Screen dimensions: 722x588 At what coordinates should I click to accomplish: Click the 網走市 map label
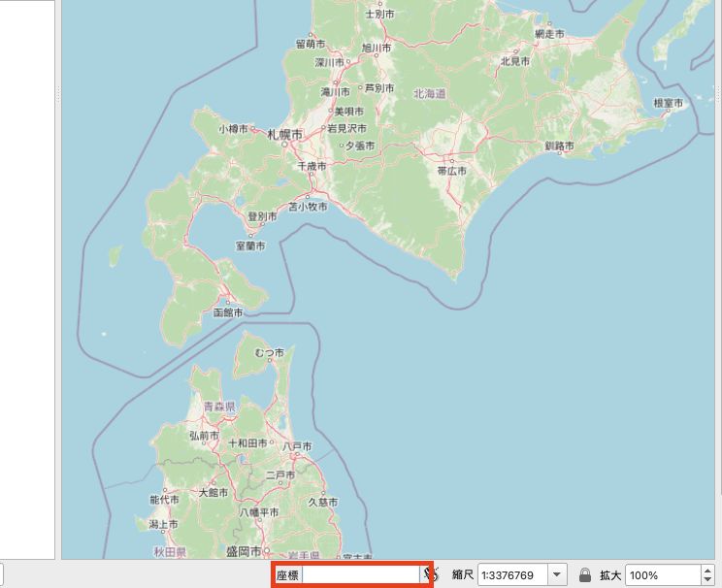(x=549, y=34)
